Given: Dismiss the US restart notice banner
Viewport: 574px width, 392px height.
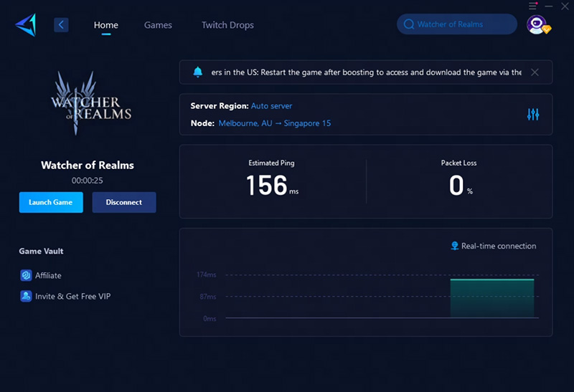Looking at the screenshot, I should (535, 72).
